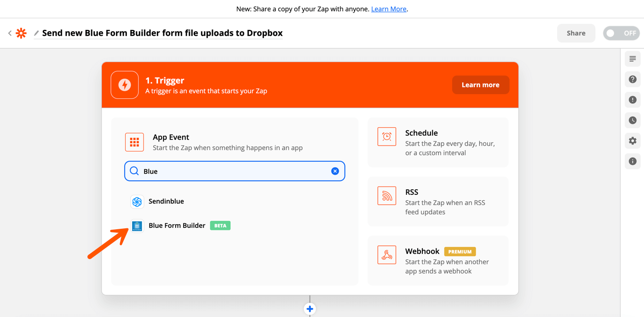Open Zap history via the clock icon
Screen dimensions: 644x317
point(632,120)
